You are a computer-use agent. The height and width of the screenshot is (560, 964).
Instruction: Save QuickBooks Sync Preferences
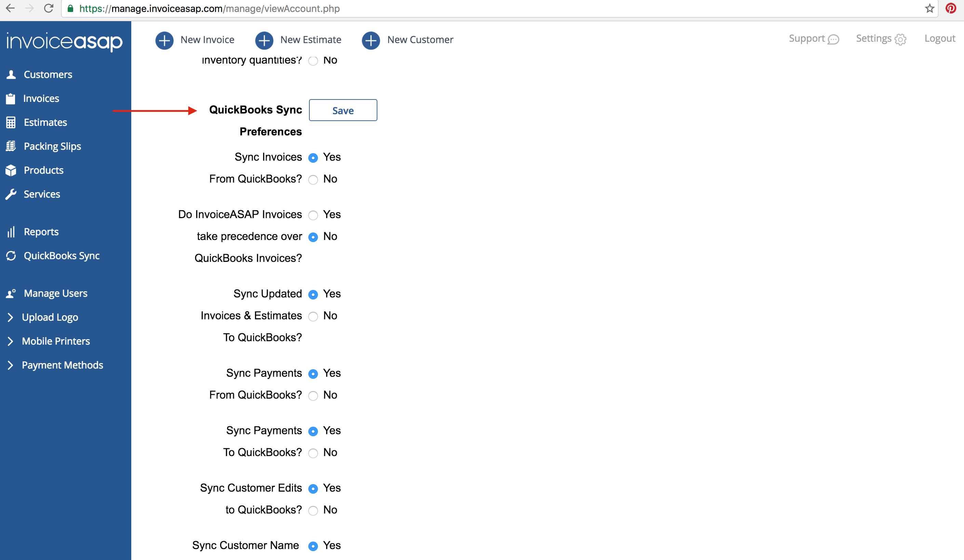click(343, 110)
